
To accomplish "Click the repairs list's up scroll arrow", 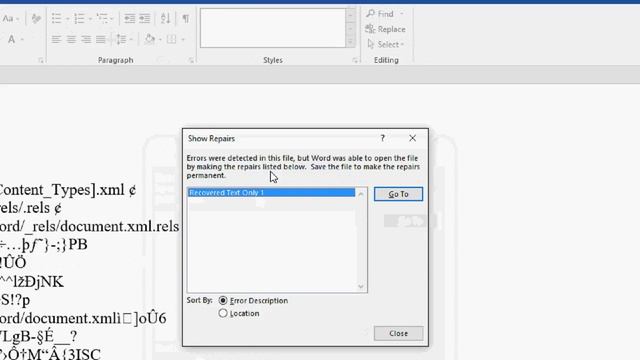I will tap(361, 194).
